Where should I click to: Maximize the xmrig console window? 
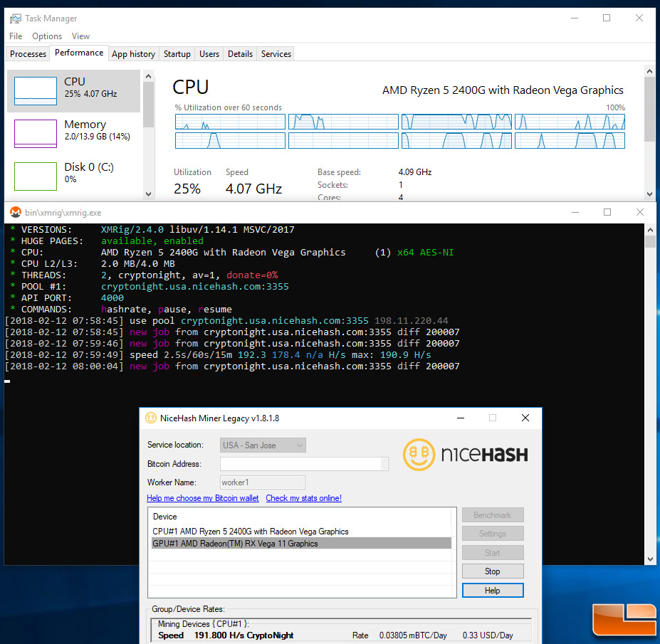[607, 212]
